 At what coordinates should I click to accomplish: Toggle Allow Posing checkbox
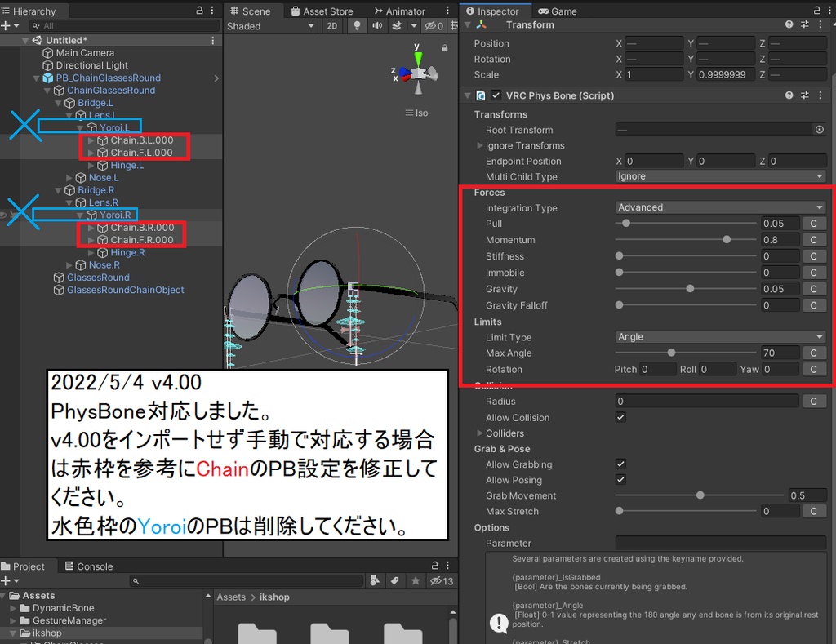coord(620,479)
